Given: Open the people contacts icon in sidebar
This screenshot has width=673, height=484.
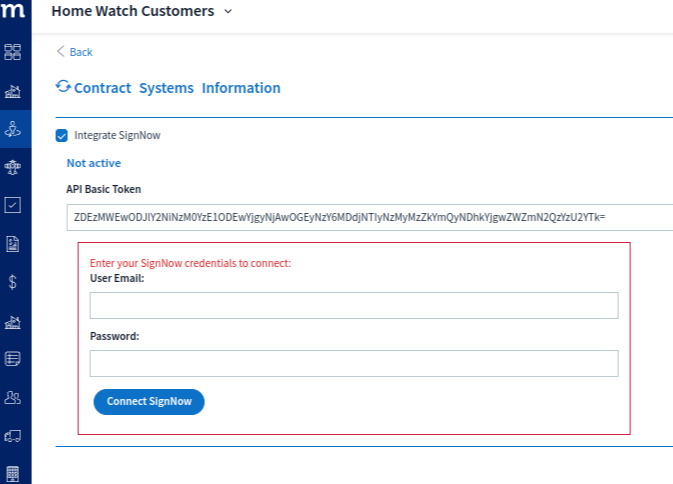Looking at the screenshot, I should pos(12,397).
